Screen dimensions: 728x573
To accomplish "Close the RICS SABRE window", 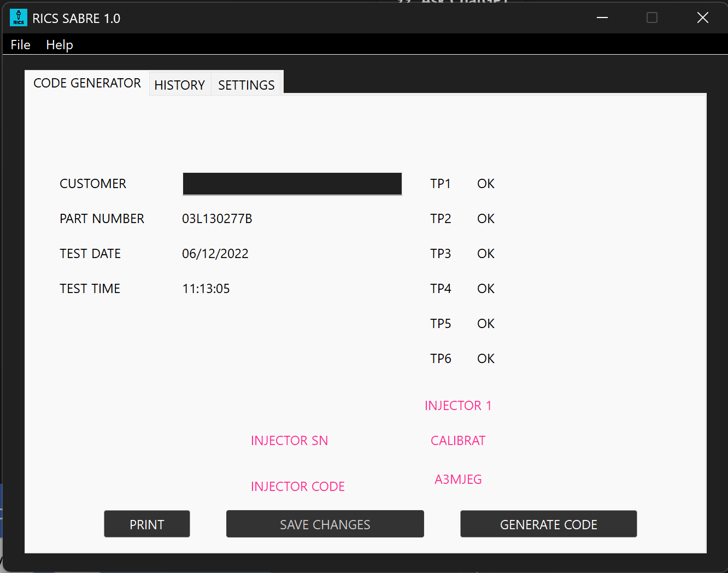I will (x=703, y=18).
